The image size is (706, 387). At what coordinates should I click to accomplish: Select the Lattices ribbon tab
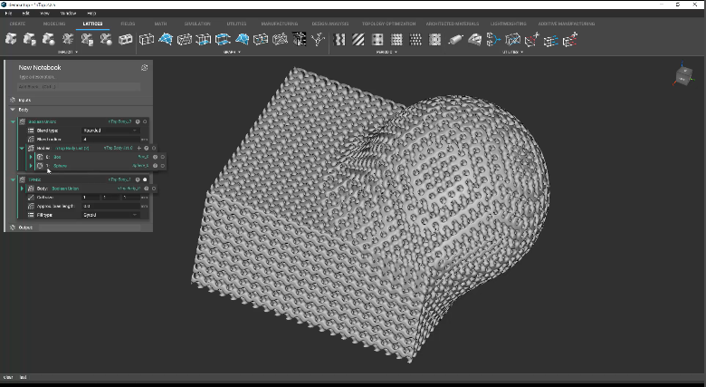pos(93,23)
